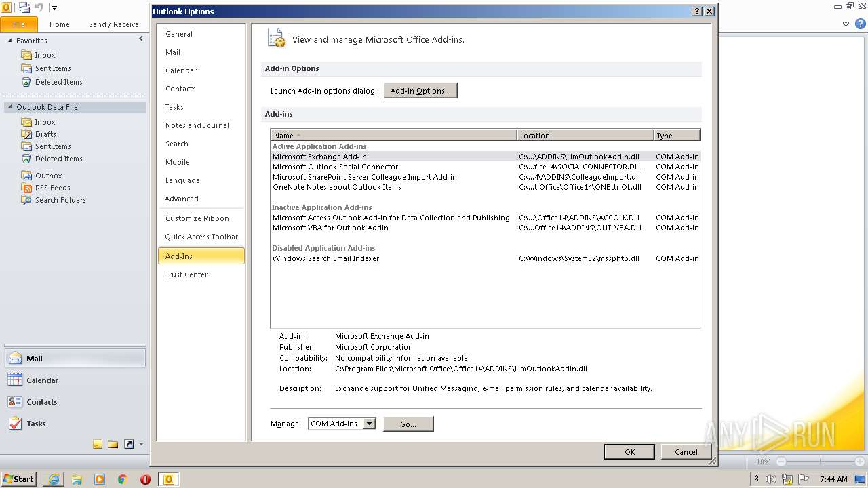Click the Mail navigation icon

pyautogui.click(x=16, y=359)
